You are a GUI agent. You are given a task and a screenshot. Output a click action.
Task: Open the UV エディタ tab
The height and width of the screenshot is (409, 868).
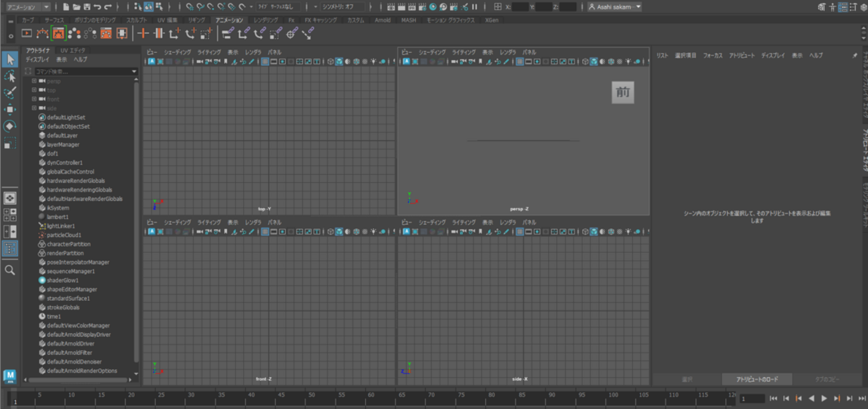(73, 51)
